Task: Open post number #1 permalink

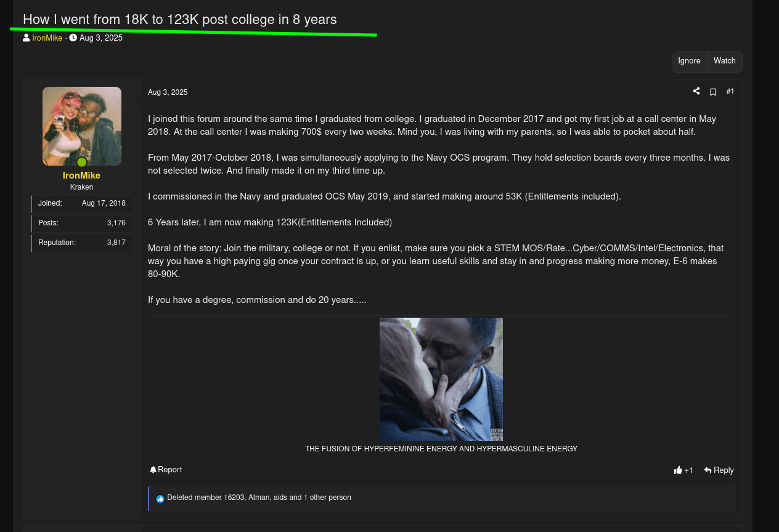Action: click(x=730, y=91)
